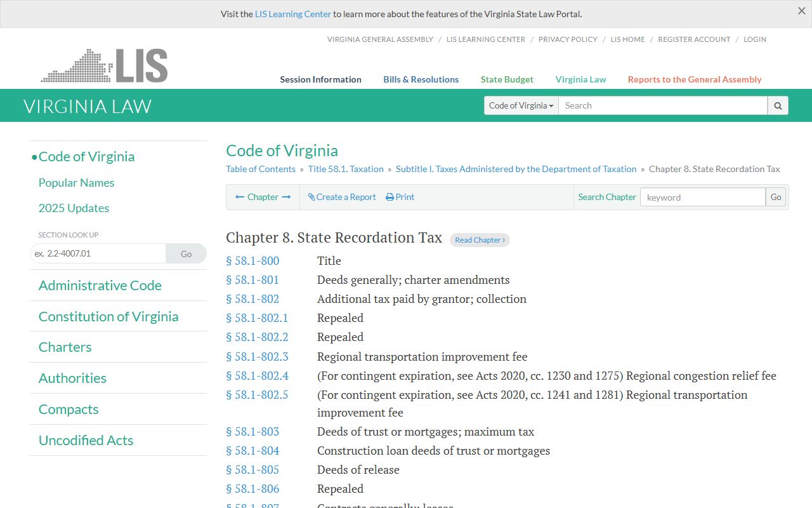Open Privacy Policy link
812x508 pixels.
568,39
